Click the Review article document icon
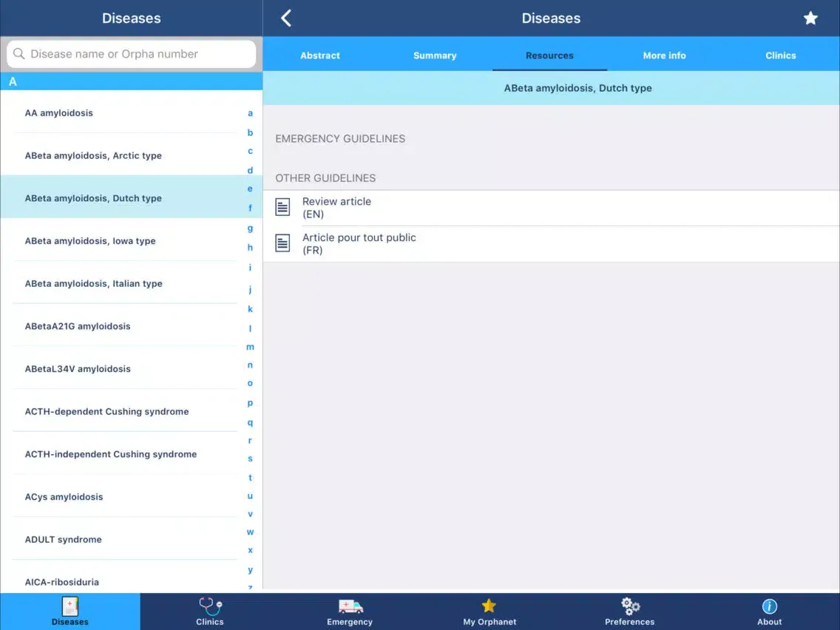Image resolution: width=840 pixels, height=630 pixels. (282, 207)
